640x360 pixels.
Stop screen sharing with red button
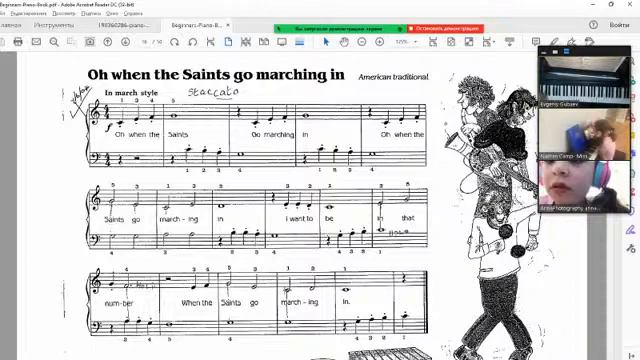coord(445,29)
